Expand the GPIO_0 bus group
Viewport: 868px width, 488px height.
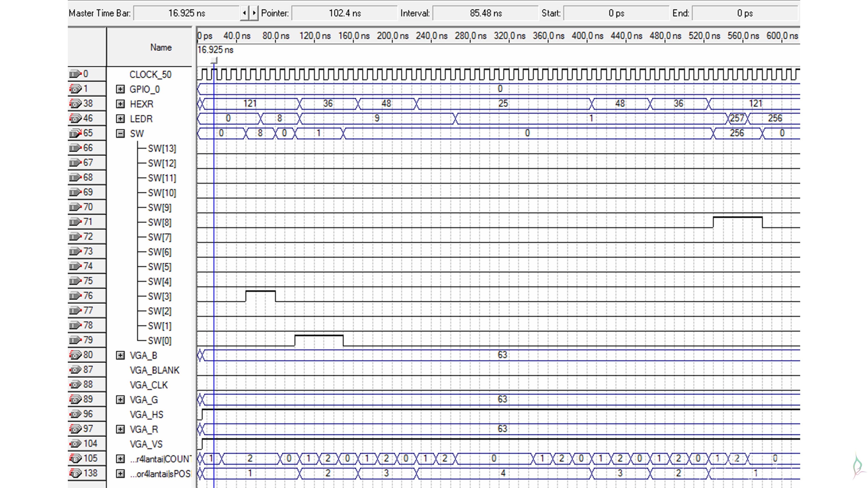pyautogui.click(x=120, y=89)
